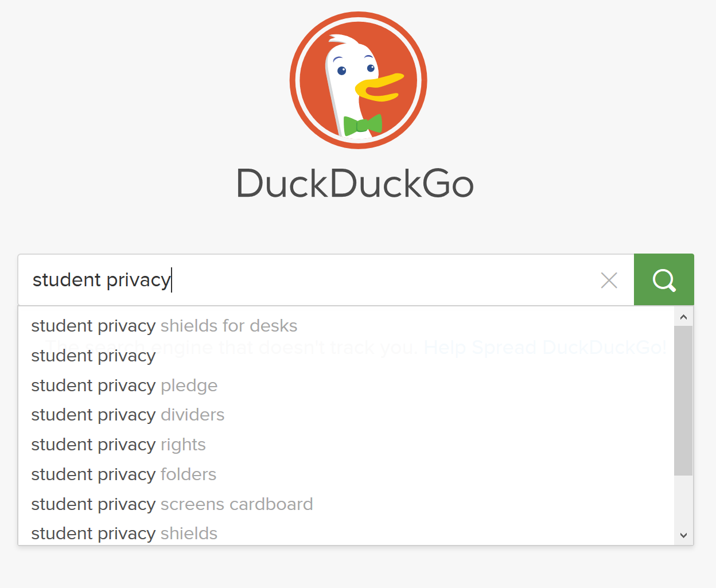Pick "student privacy pledge" from suggestions
This screenshot has width=716, height=588.
[124, 385]
